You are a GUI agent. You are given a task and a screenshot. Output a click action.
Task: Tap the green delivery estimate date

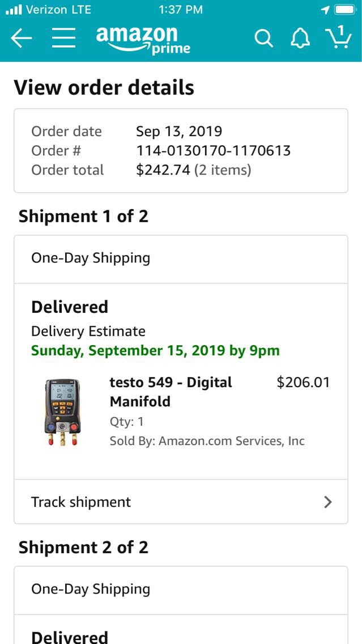(x=155, y=350)
